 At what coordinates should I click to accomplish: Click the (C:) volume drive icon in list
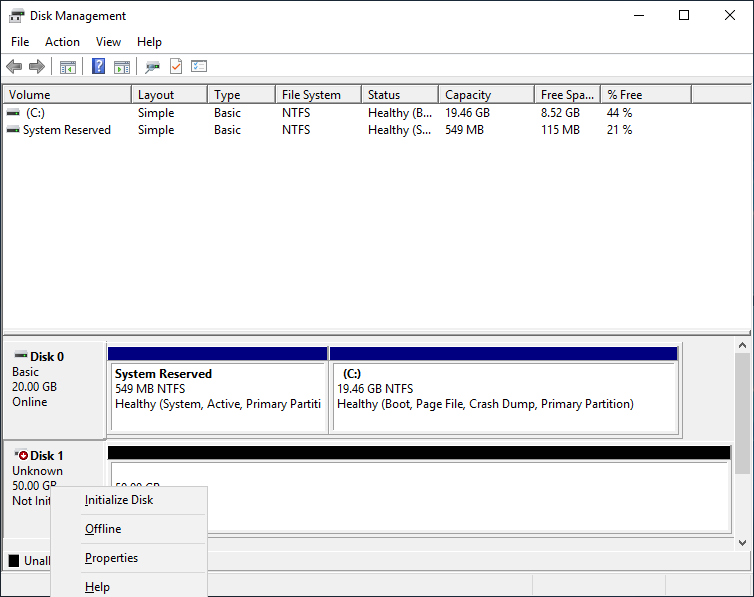[13, 112]
